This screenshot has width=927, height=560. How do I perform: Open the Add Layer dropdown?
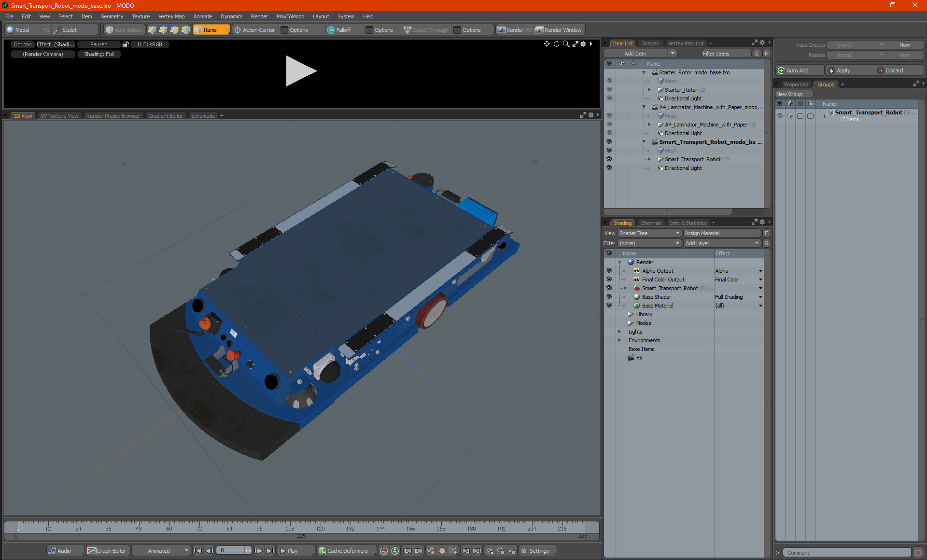click(722, 243)
